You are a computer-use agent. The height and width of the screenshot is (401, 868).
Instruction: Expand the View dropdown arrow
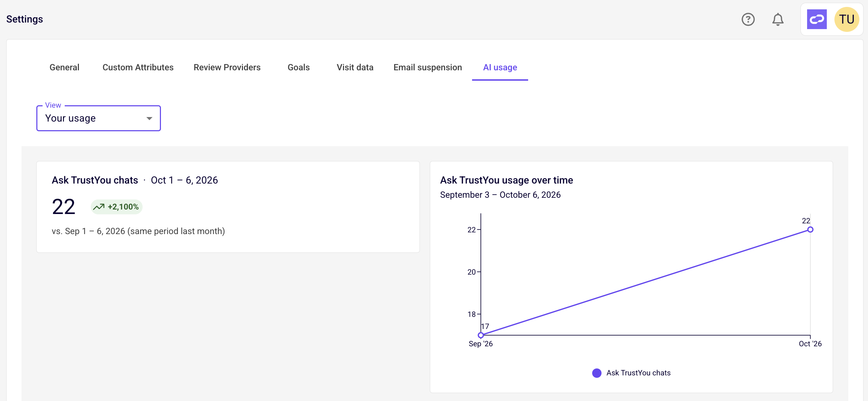point(149,118)
